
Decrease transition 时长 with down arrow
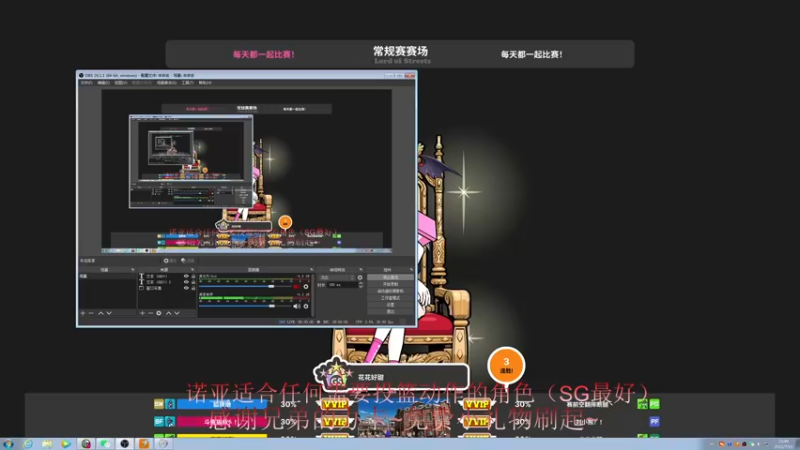[361, 287]
